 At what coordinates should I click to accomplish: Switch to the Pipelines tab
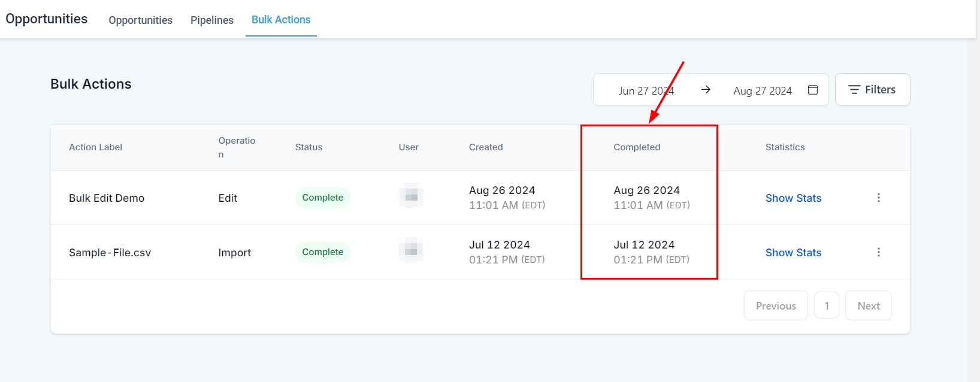212,20
